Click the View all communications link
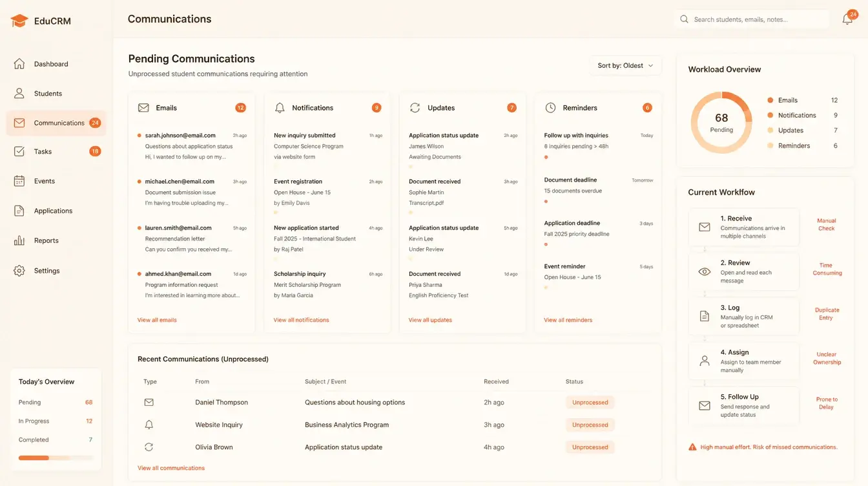Screen dimensions: 868x486 coord(171,468)
